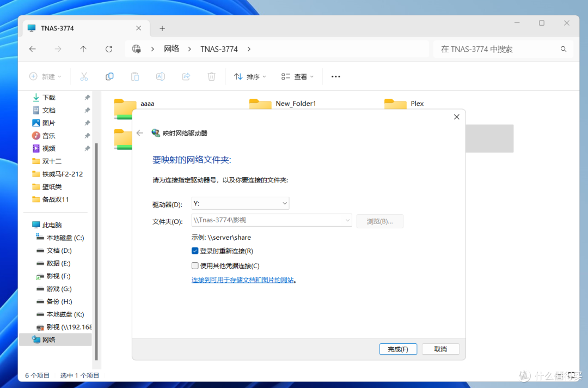Viewport: 588px width, 388px height.
Task: Open 游戏 (G:) drive
Action: point(59,289)
